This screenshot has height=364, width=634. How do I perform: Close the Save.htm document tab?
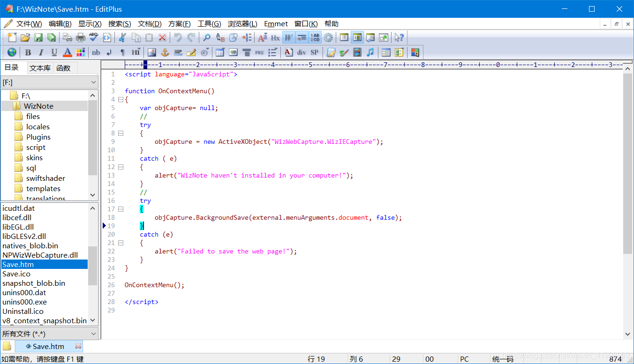click(78, 346)
